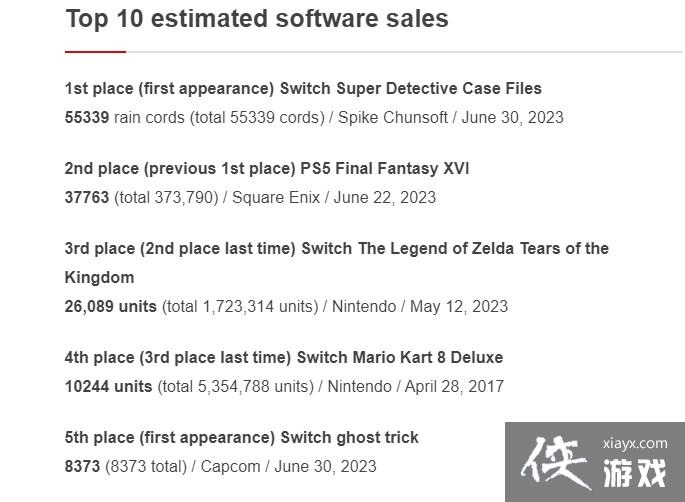
Task: Click the bold 8373 sales figure
Action: coord(83,466)
